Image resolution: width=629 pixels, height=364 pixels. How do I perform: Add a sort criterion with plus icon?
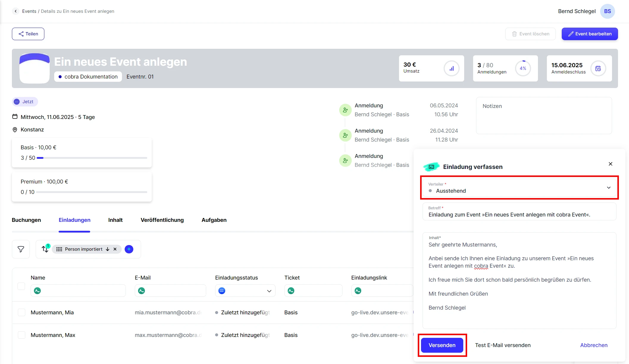point(129,249)
